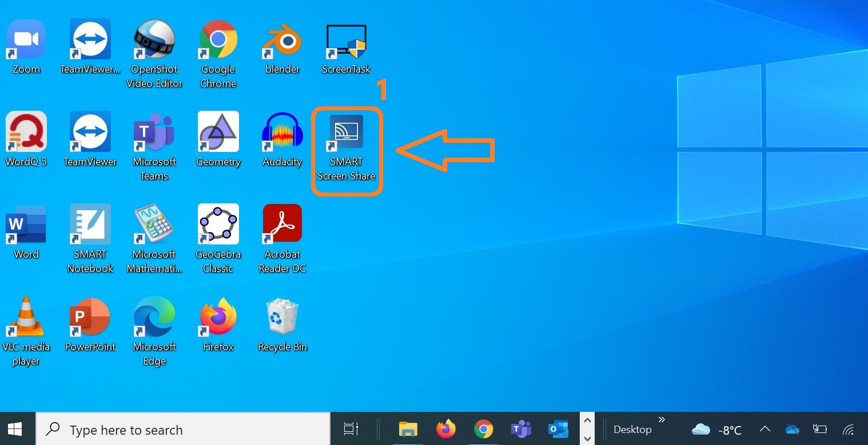The image size is (868, 445).
Task: Show hidden system tray icons
Action: [x=765, y=430]
